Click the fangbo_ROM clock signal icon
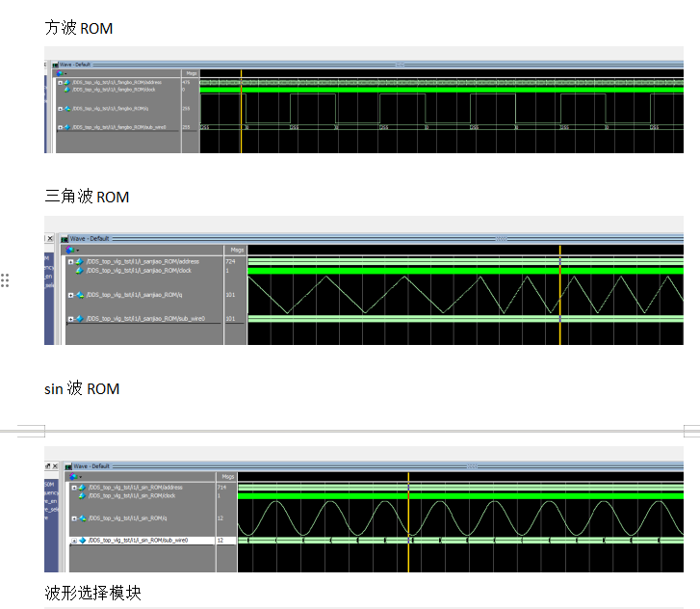 pos(67,89)
